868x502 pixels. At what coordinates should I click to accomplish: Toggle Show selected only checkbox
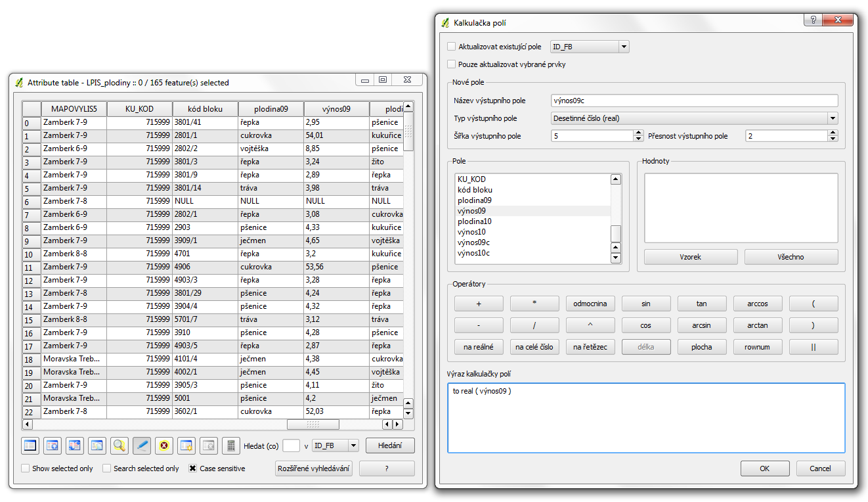tap(26, 468)
